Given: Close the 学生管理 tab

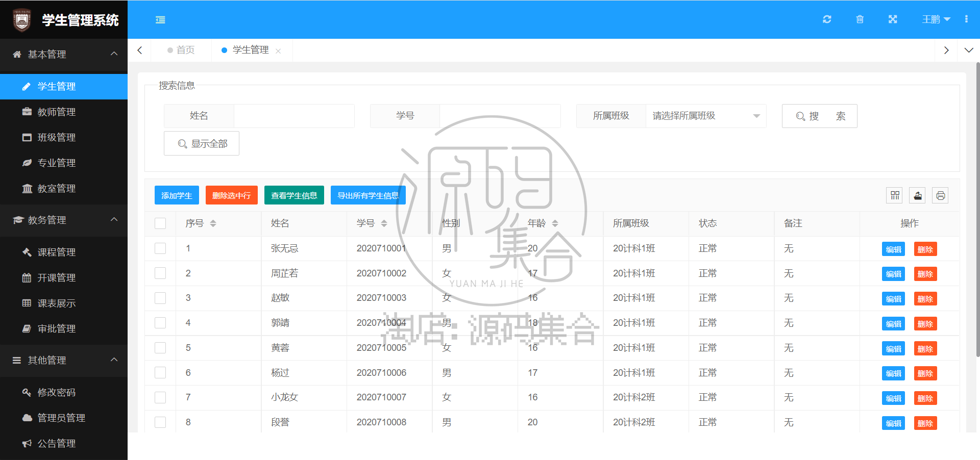Looking at the screenshot, I should coord(278,51).
